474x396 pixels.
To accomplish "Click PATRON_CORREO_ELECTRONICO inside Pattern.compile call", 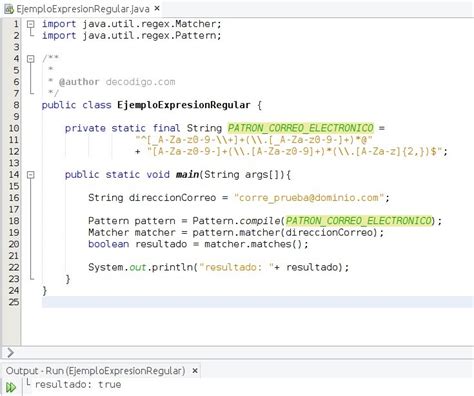I will coord(359,221).
